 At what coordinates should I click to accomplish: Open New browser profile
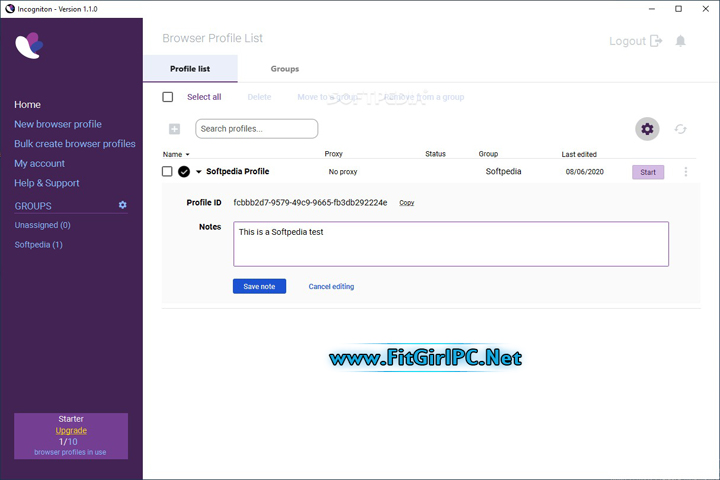pos(58,124)
